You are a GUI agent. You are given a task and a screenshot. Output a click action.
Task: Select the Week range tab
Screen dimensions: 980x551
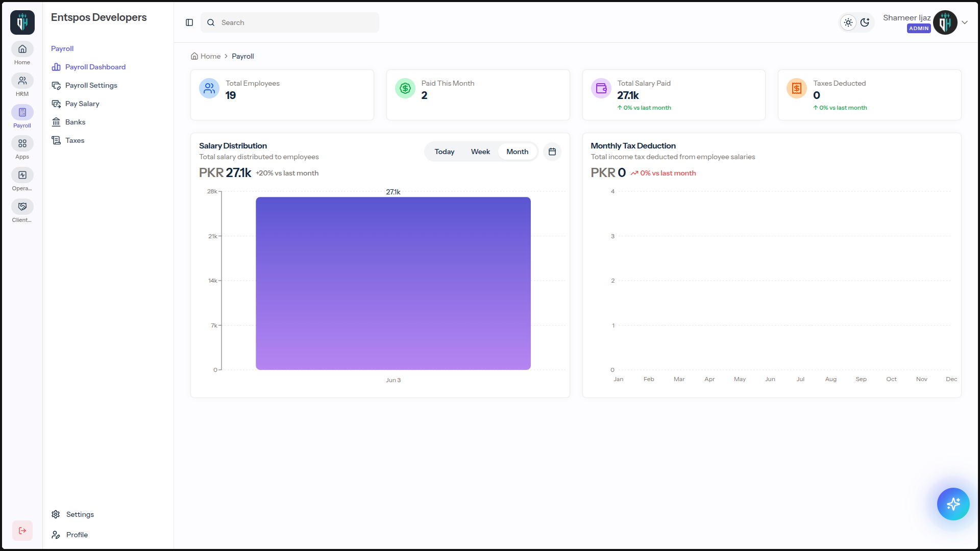(480, 152)
